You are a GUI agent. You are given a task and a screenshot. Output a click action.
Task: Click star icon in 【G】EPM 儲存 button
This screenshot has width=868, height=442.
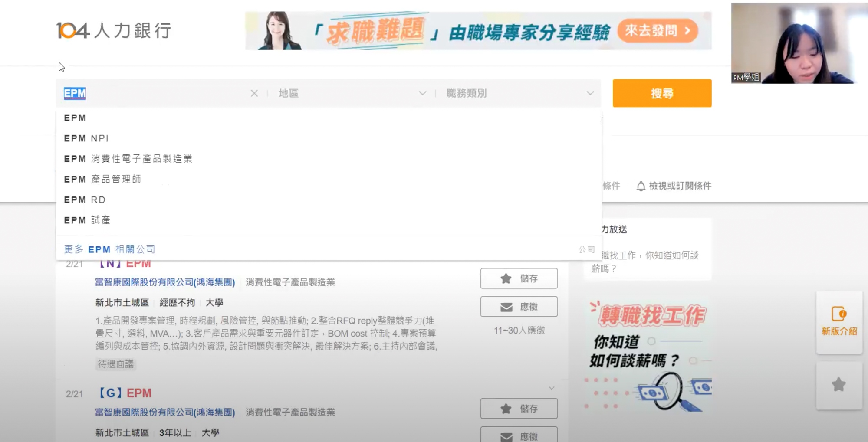click(x=506, y=409)
